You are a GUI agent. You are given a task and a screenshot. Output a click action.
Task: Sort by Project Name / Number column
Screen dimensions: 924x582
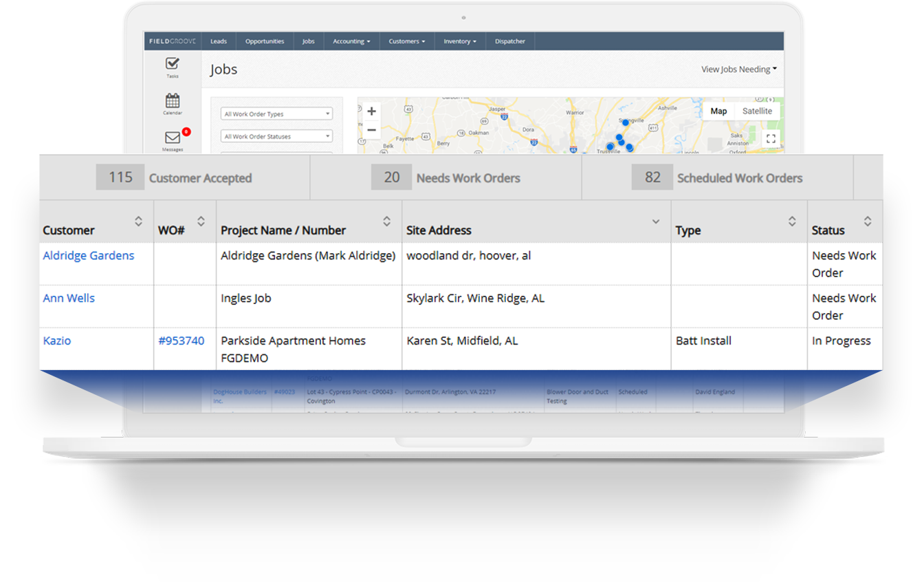(387, 221)
